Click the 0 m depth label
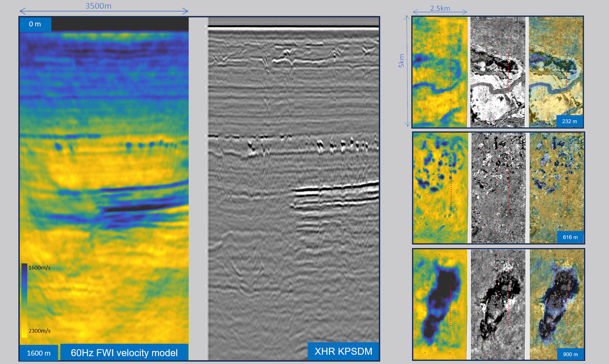Screen dimensions: 609x364 point(35,24)
